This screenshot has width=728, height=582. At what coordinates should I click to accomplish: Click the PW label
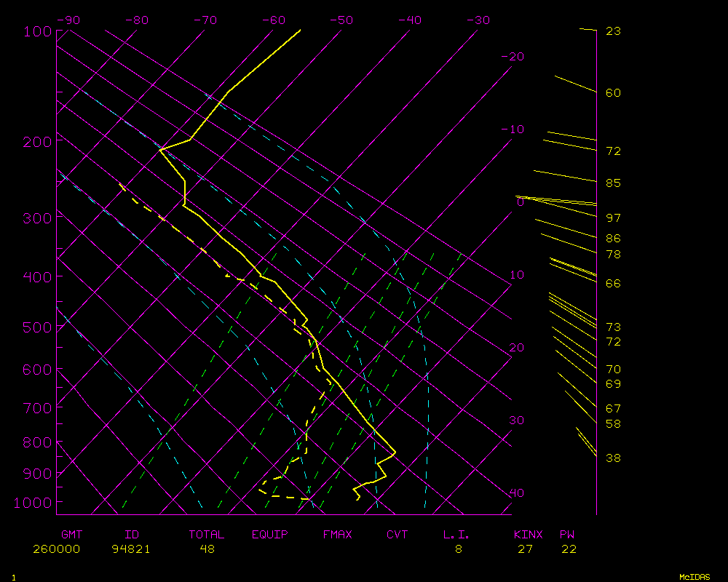(567, 534)
